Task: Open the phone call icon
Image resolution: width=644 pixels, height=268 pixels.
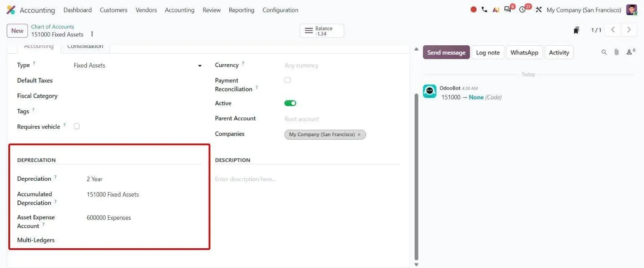Action: [484, 10]
